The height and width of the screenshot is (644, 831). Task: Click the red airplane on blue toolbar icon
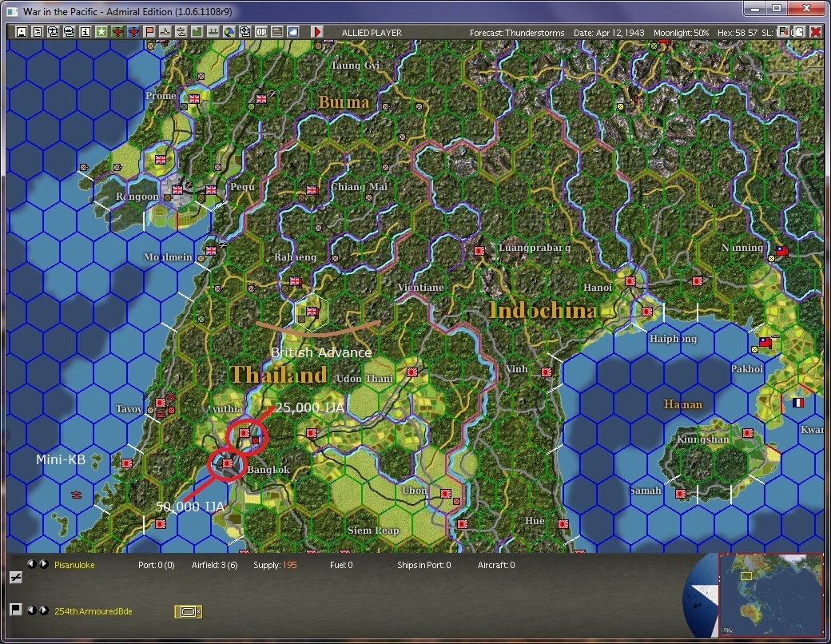(133, 32)
